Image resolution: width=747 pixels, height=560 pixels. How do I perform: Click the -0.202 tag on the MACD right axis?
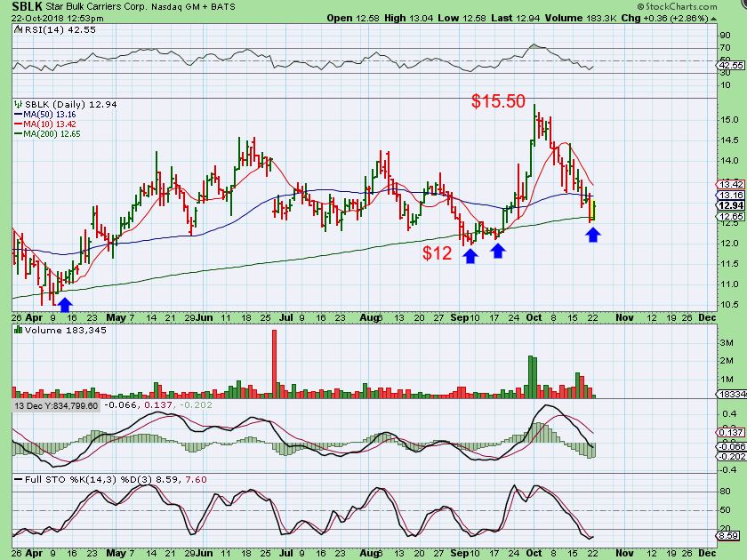[731, 457]
